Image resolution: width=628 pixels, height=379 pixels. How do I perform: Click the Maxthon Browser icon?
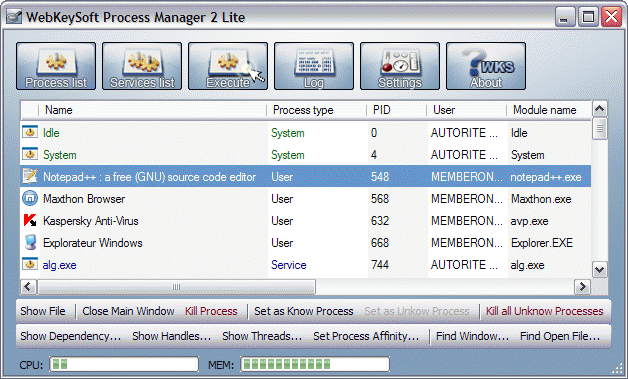tap(30, 198)
